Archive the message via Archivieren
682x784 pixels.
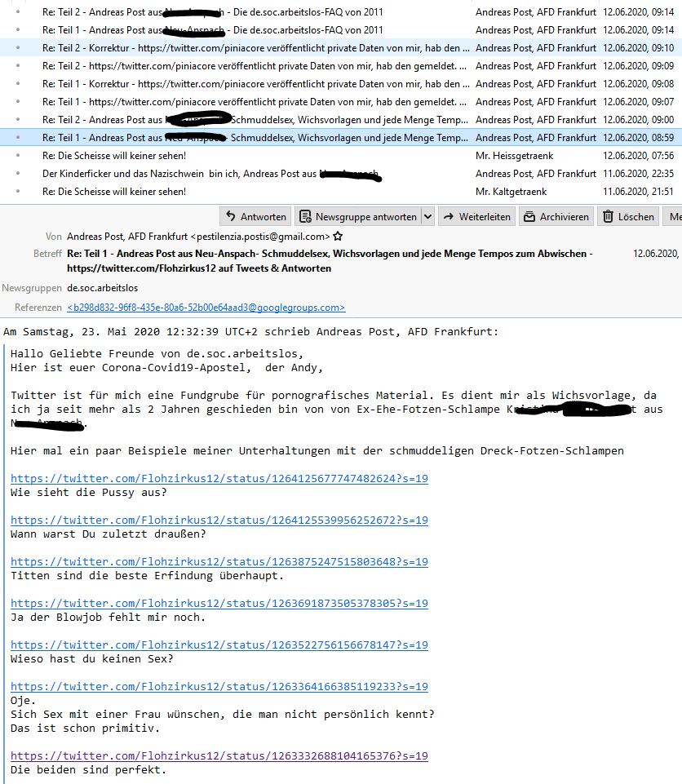coord(556,216)
